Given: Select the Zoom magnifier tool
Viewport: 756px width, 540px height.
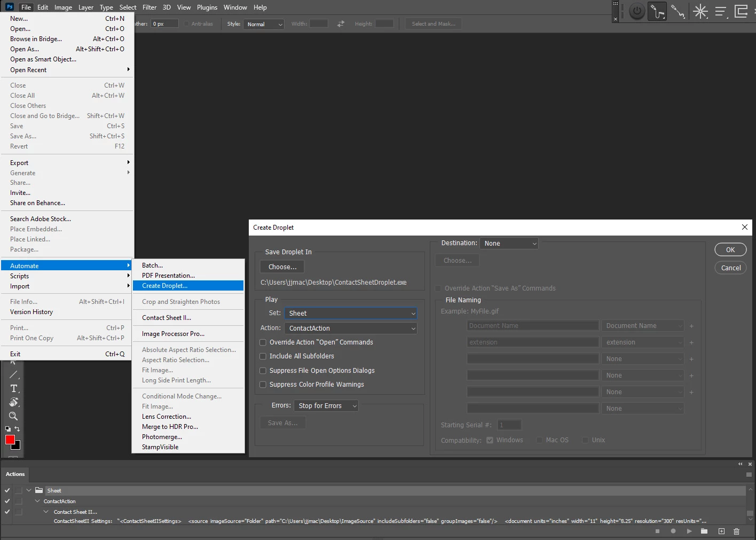Looking at the screenshot, I should pos(14,416).
